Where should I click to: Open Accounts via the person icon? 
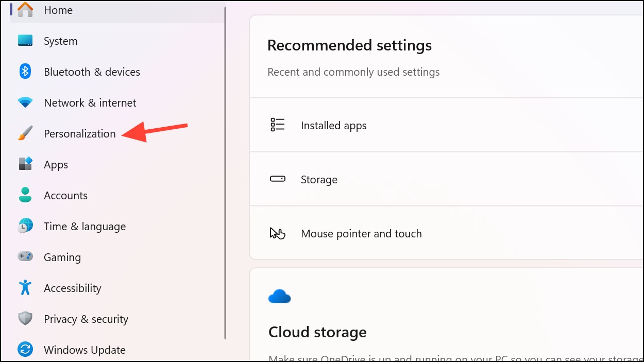coord(25,195)
